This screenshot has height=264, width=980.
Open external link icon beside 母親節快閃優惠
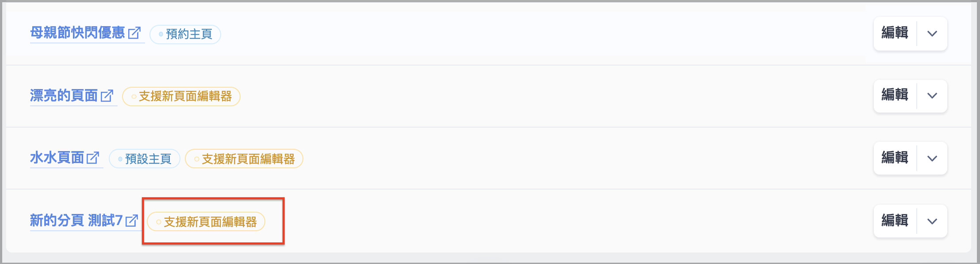tap(134, 33)
